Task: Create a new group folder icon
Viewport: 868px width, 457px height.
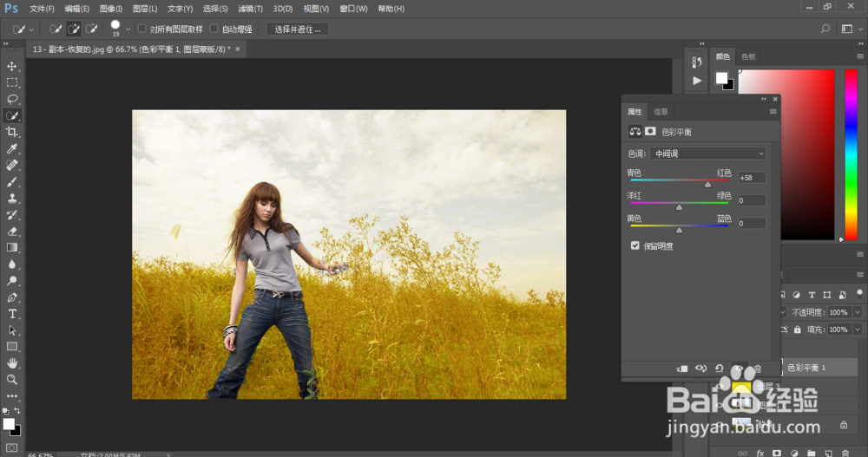Action: coord(811,454)
